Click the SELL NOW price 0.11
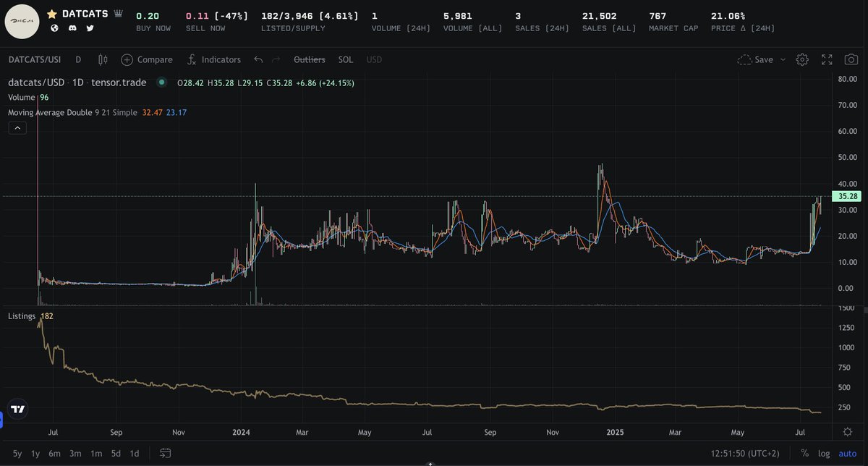 click(x=196, y=15)
